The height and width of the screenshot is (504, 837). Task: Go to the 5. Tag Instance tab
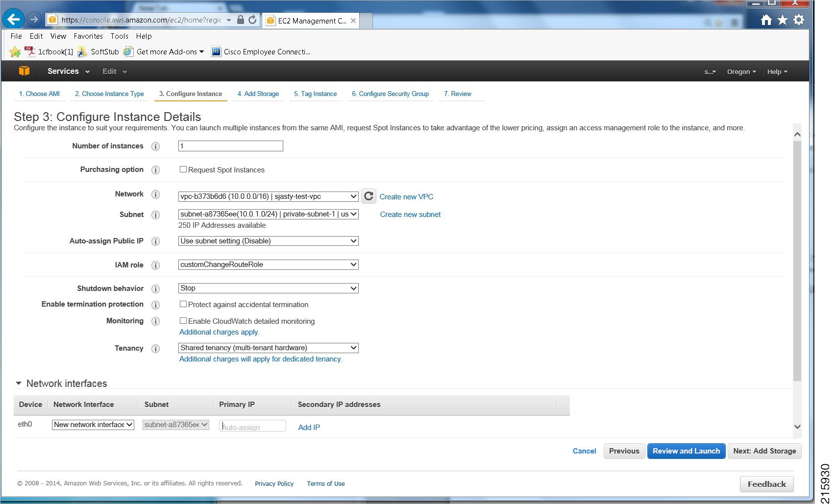[x=316, y=94]
